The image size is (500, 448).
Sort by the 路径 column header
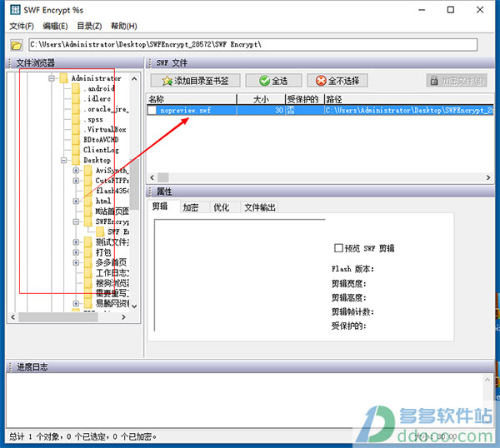coord(409,99)
